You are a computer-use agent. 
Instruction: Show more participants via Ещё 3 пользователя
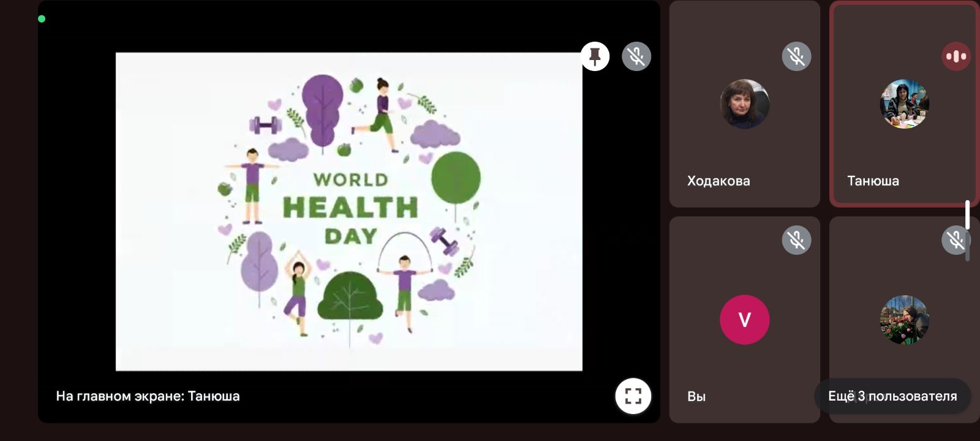click(x=892, y=396)
